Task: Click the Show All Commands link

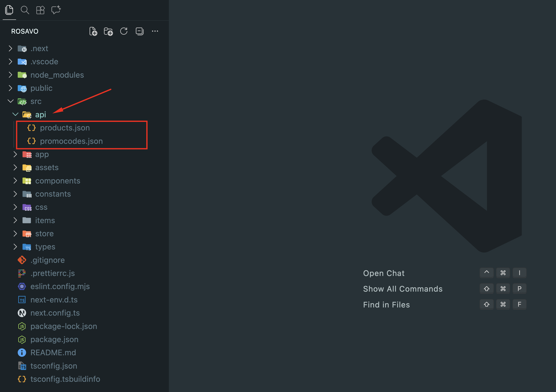Action: [x=402, y=289]
